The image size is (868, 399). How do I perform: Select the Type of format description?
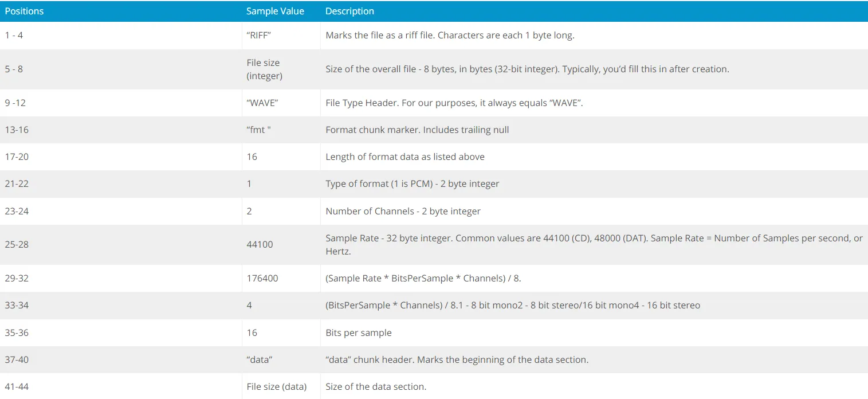point(413,183)
